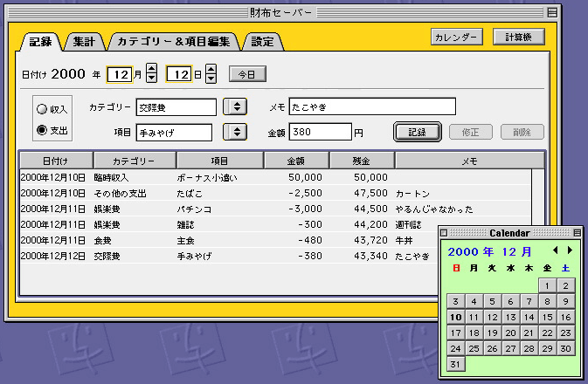The height and width of the screenshot is (384, 588).
Task: Select day 5 in Calendar
Action: point(493,301)
